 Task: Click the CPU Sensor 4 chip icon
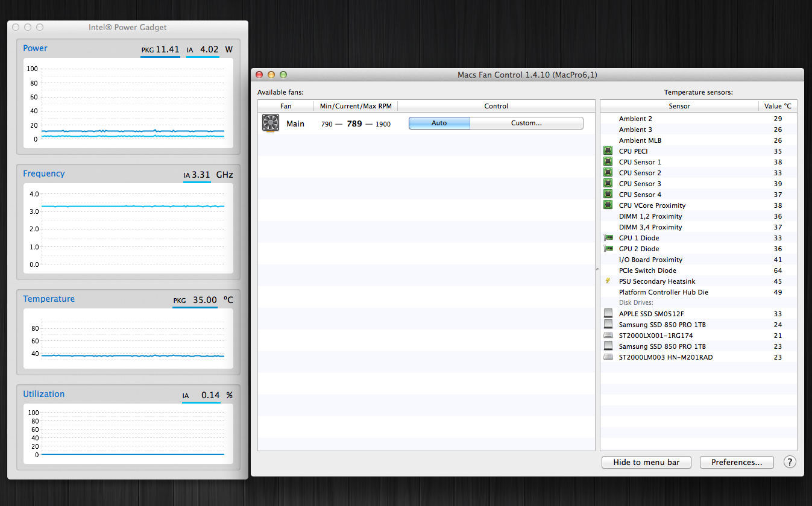(x=608, y=195)
